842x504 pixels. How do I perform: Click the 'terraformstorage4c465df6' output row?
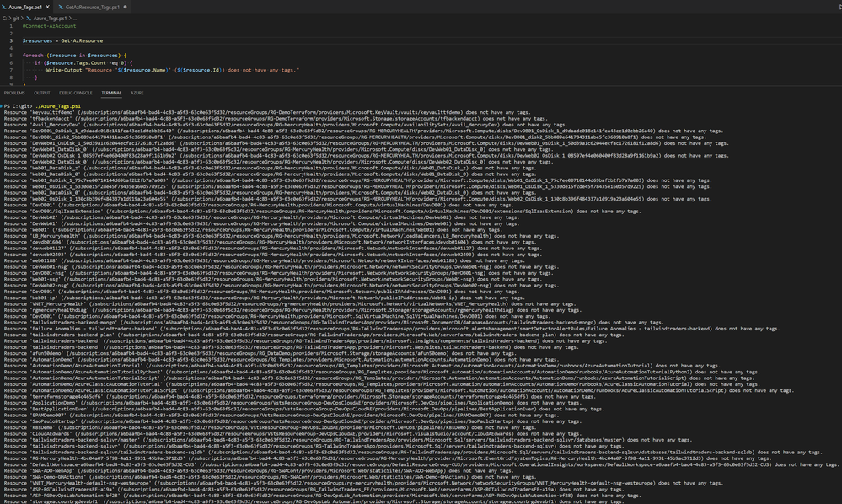299,397
